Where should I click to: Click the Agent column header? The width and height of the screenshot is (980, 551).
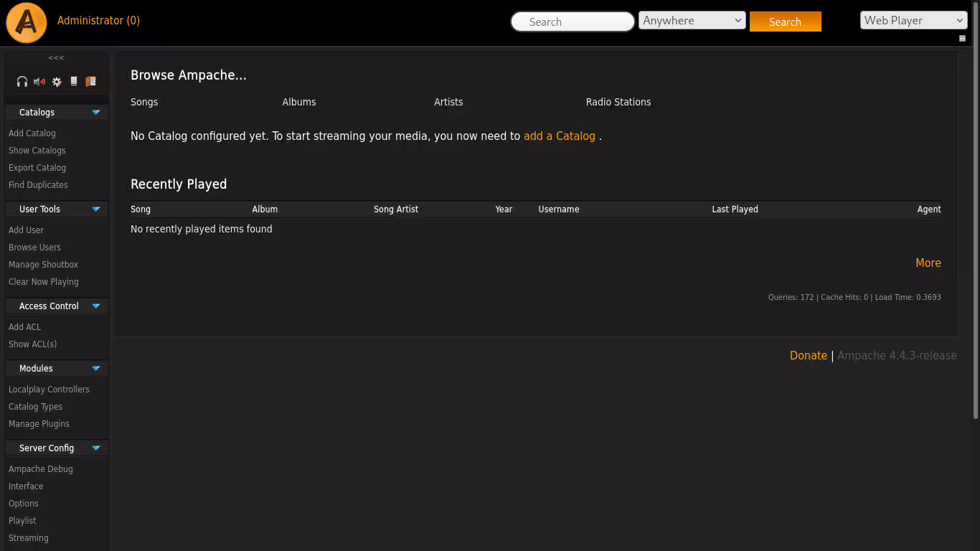[929, 209]
